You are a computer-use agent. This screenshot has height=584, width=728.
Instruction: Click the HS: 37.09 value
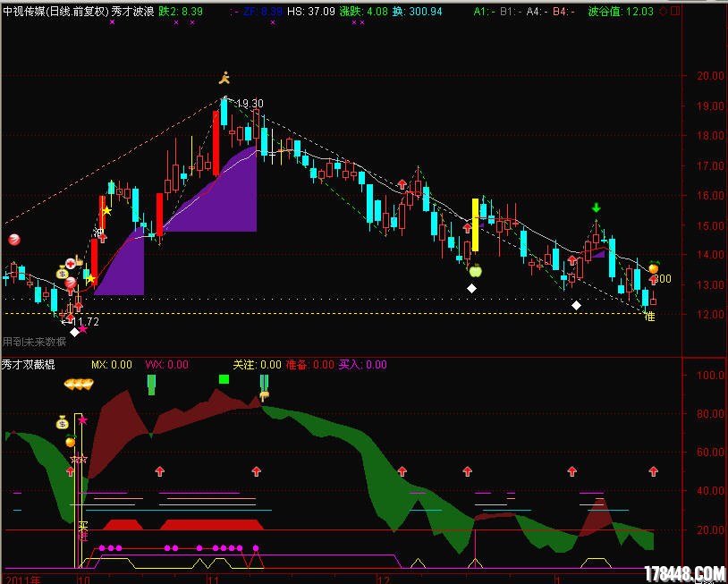[310, 11]
